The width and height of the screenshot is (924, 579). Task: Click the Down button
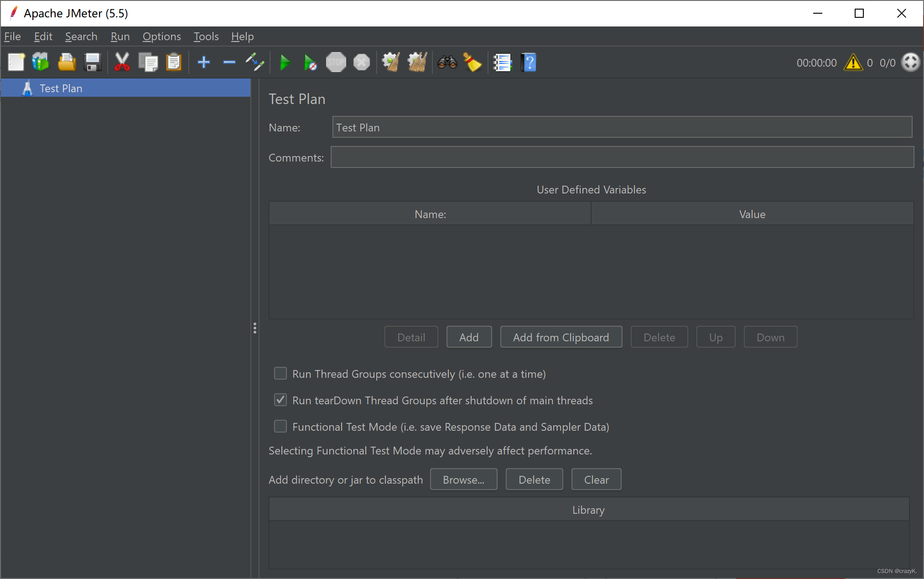tap(770, 337)
